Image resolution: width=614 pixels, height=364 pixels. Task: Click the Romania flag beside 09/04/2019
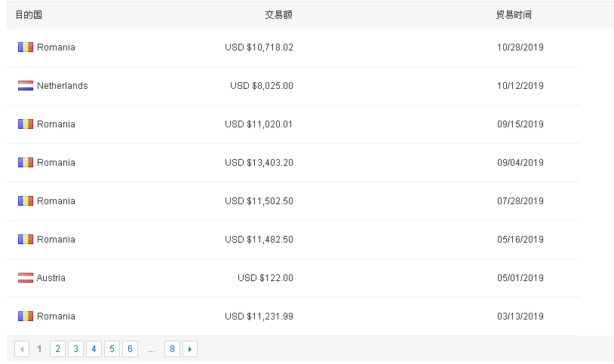26,163
